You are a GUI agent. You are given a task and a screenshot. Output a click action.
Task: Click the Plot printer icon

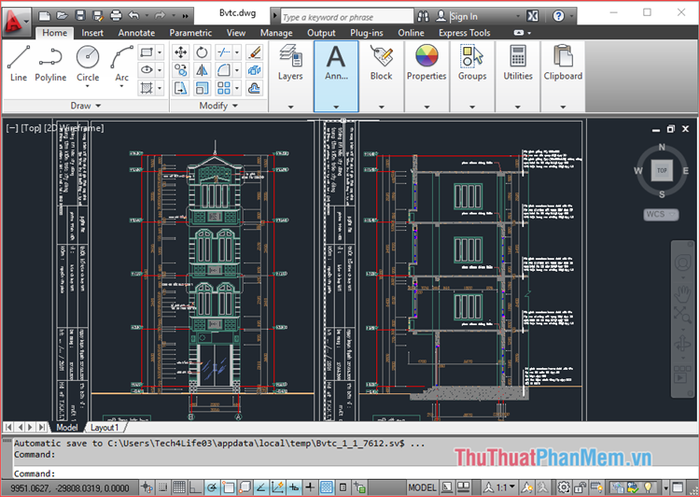(116, 16)
